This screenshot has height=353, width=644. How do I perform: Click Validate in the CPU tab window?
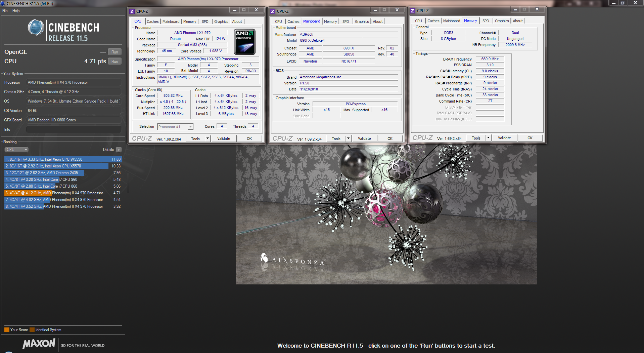tap(224, 139)
